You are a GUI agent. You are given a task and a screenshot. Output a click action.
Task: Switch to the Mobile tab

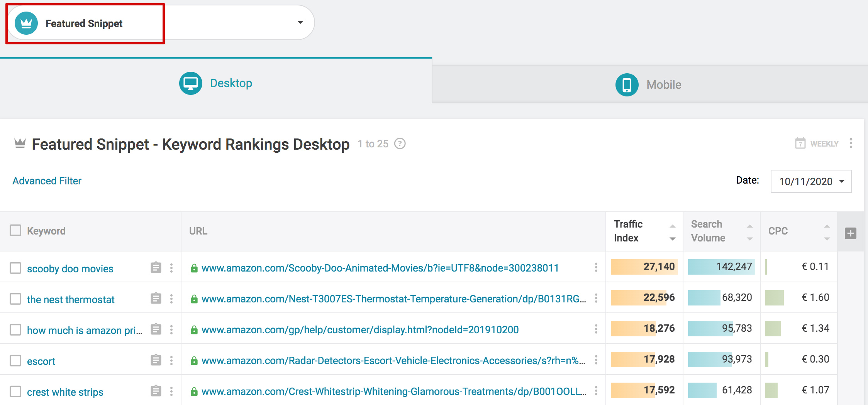pyautogui.click(x=649, y=84)
